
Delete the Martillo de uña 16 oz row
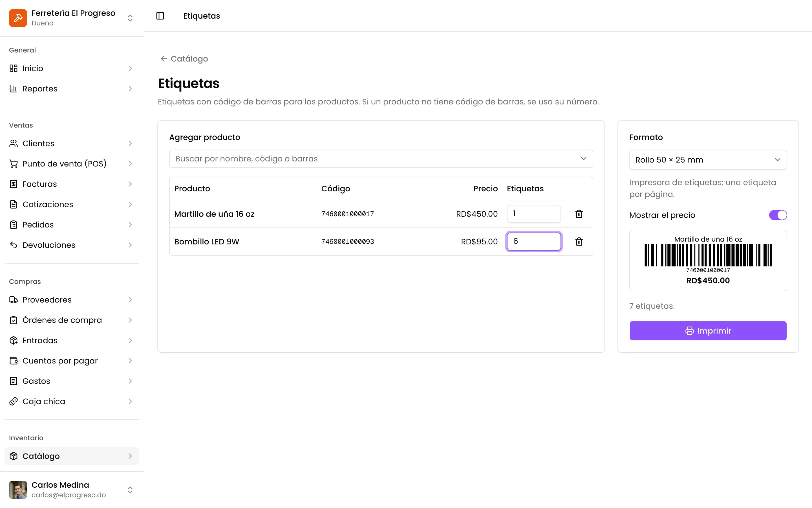pyautogui.click(x=579, y=214)
